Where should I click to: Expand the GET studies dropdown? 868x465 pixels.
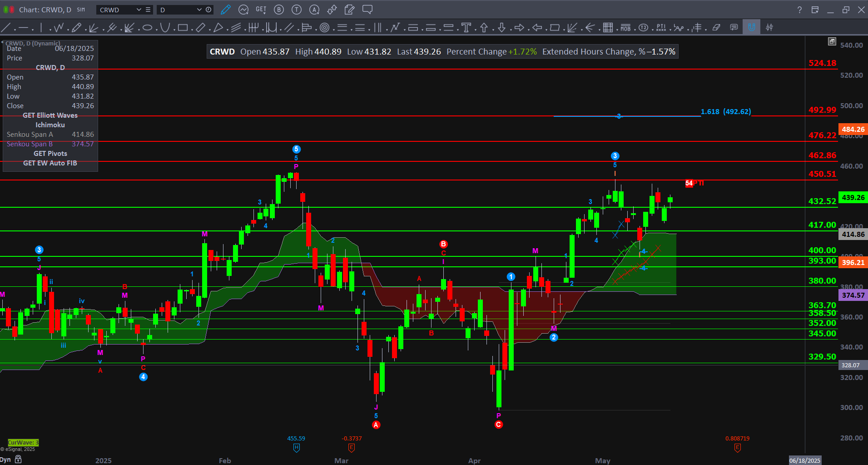[261, 10]
